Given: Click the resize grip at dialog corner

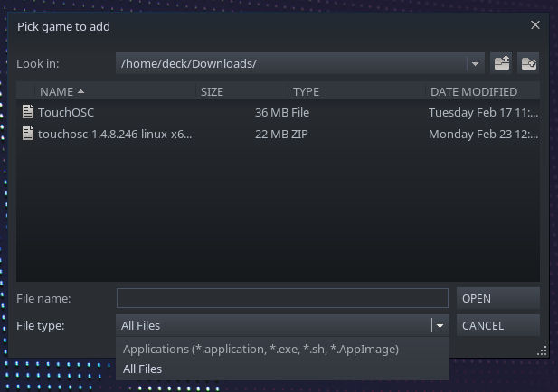Looking at the screenshot, I should pyautogui.click(x=543, y=350).
